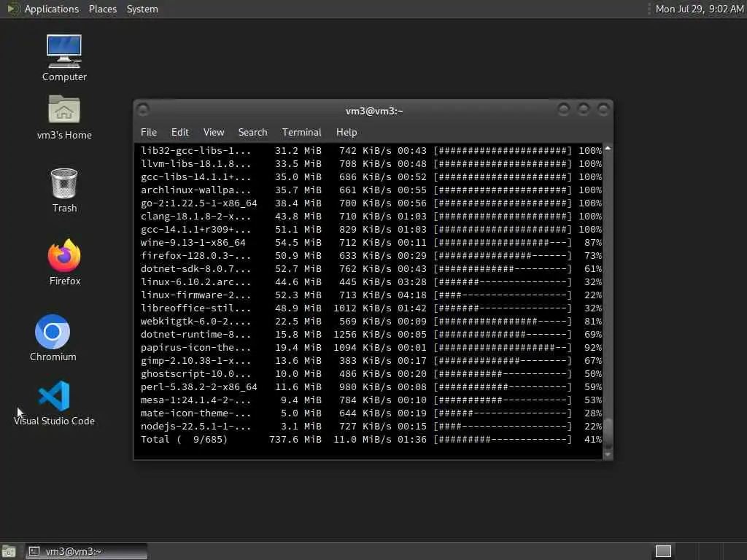The width and height of the screenshot is (747, 560).
Task: Click the wine-9.13-1-x86_64 download line
Action: pos(371,242)
